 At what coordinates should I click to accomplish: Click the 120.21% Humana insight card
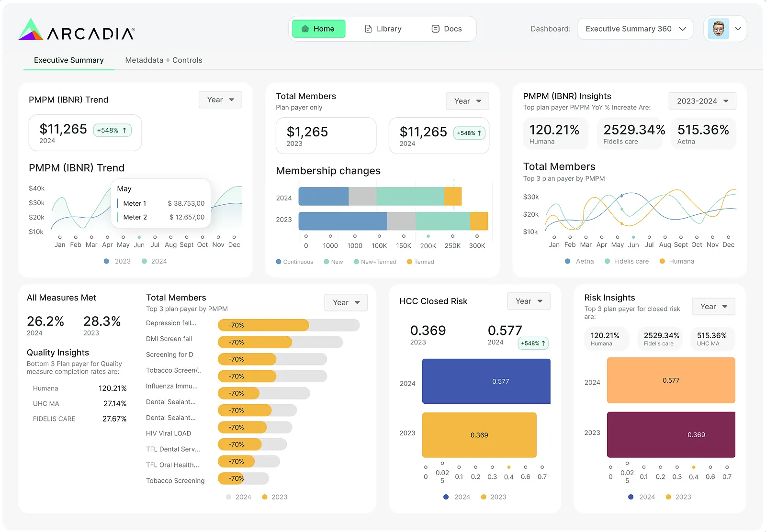555,134
